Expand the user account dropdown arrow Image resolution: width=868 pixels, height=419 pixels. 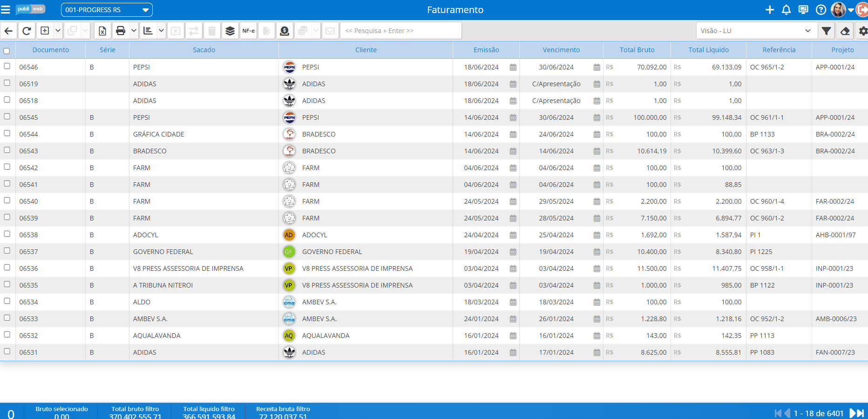(851, 10)
